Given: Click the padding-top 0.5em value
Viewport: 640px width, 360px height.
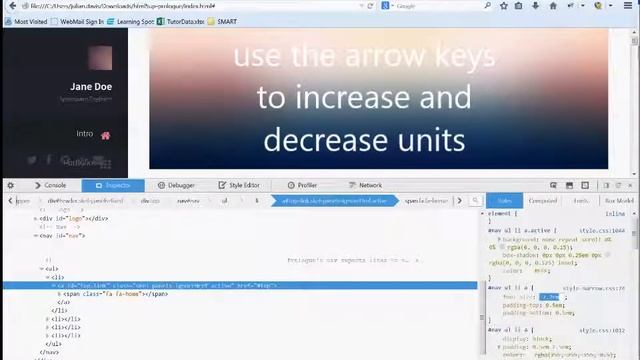Looking at the screenshot, I should coord(554,305).
